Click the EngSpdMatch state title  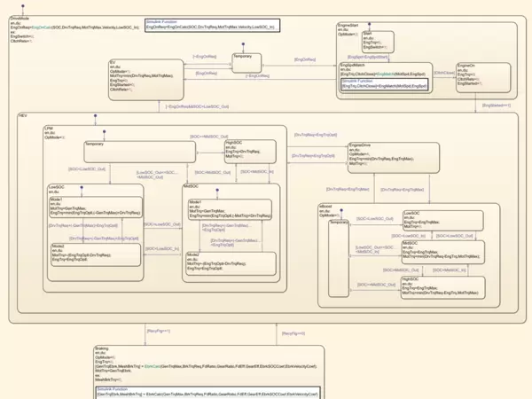pyautogui.click(x=354, y=65)
